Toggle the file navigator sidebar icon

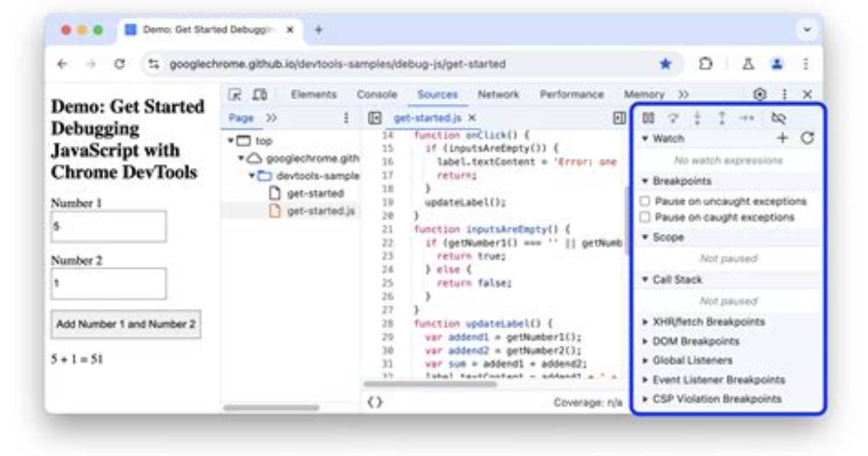coord(374,118)
